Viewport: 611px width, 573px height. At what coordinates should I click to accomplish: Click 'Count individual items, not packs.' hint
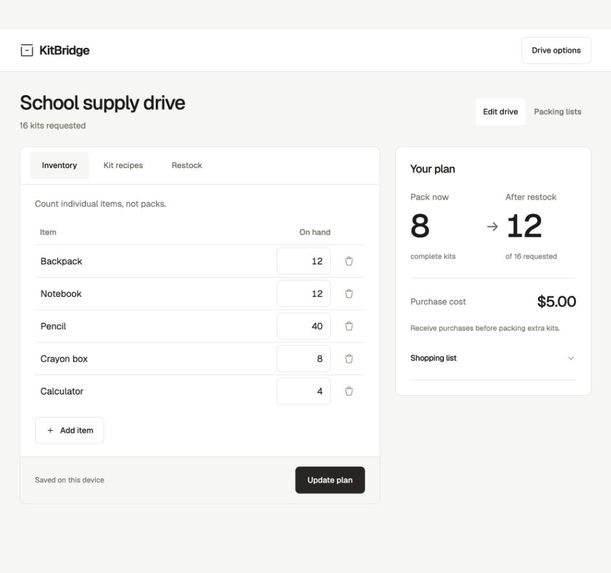tap(101, 203)
